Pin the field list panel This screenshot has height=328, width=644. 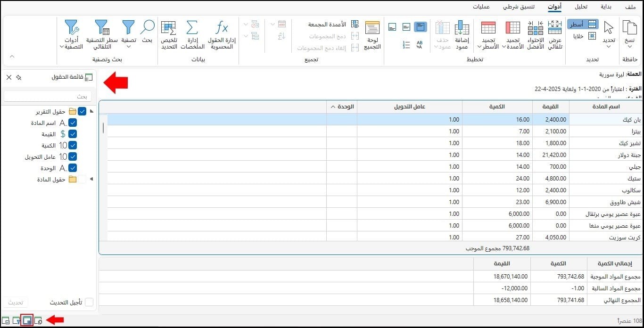point(19,77)
